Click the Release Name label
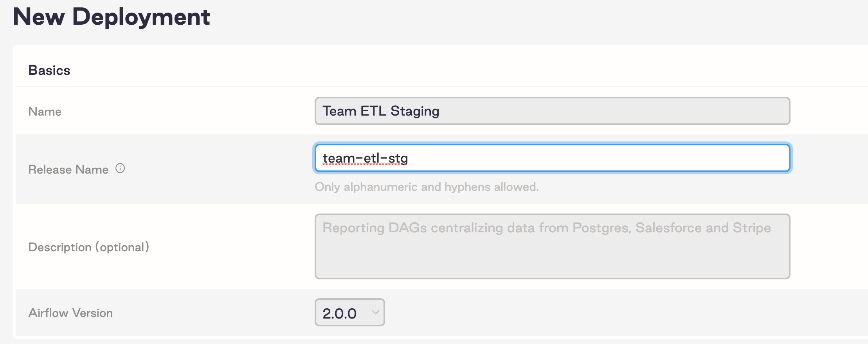Image resolution: width=868 pixels, height=344 pixels. tap(68, 169)
